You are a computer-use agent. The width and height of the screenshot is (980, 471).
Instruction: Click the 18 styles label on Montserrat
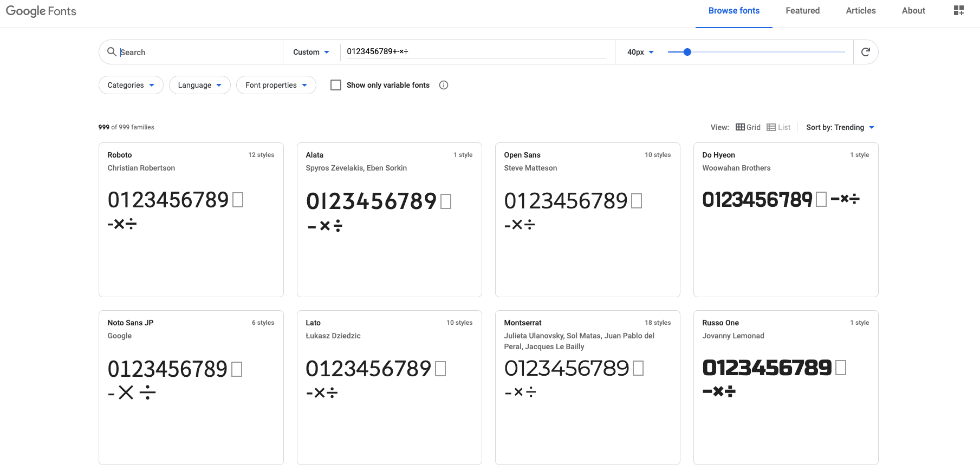(658, 323)
